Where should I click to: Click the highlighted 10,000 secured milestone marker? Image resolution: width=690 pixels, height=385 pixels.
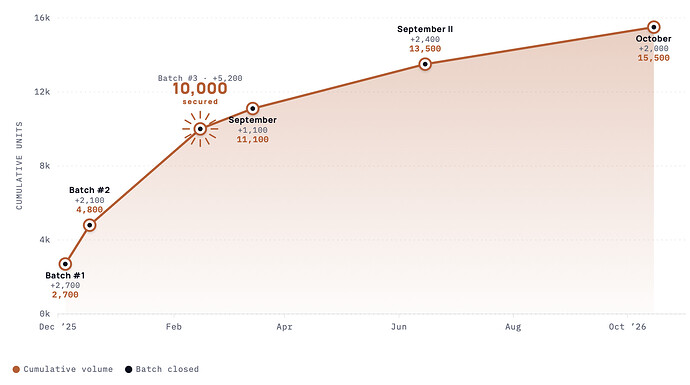click(x=200, y=129)
